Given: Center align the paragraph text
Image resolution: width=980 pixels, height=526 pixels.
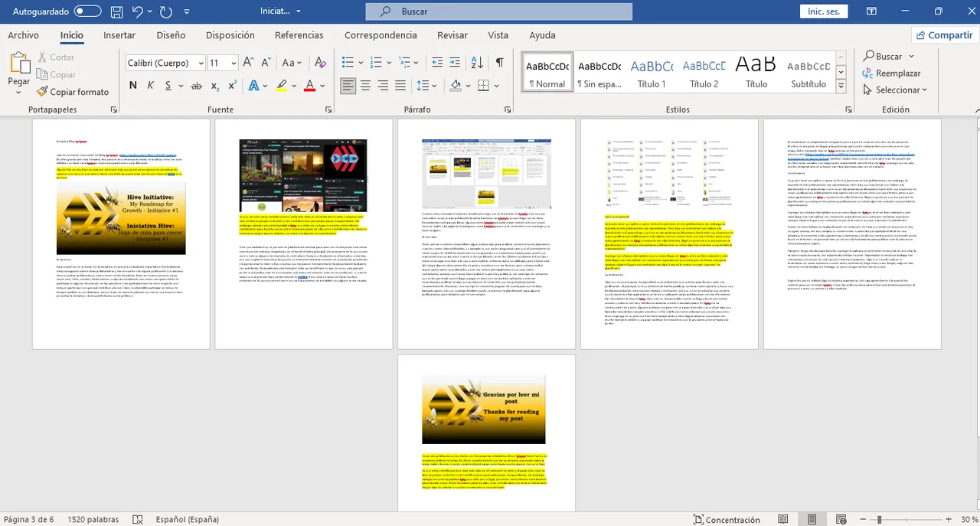Looking at the screenshot, I should coord(365,86).
